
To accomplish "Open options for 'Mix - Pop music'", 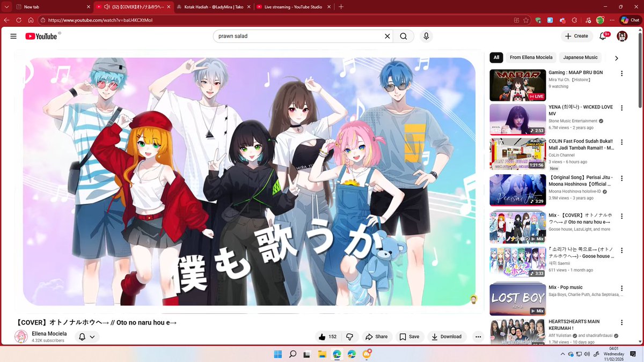I will click(622, 287).
